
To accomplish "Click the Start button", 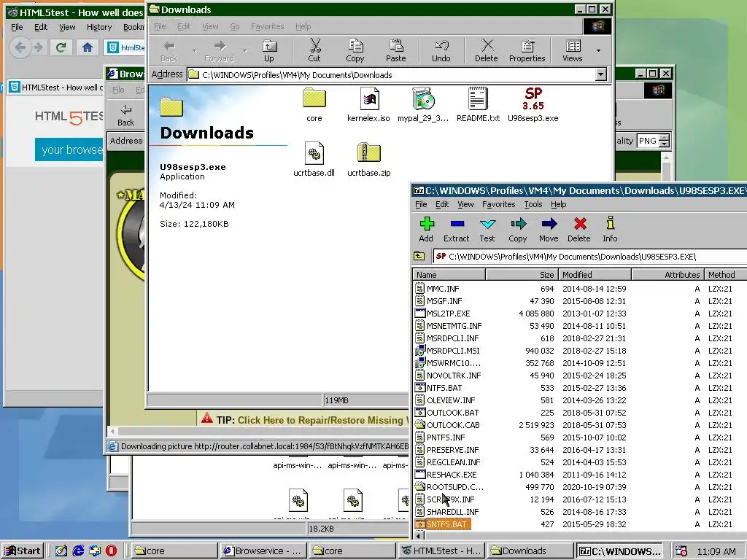I will [23, 551].
